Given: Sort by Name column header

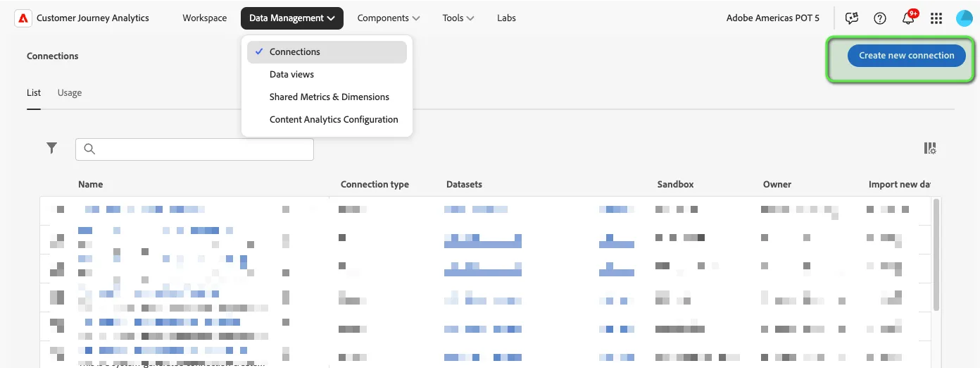Looking at the screenshot, I should 91,185.
